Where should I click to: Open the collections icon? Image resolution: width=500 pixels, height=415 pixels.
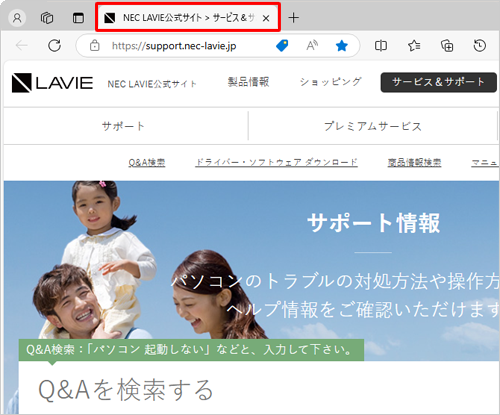[x=447, y=46]
